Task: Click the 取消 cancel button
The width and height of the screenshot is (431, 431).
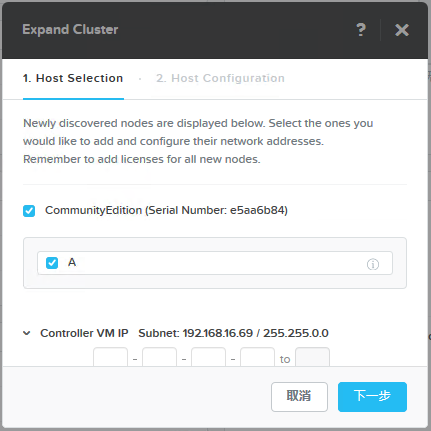Action: point(299,396)
